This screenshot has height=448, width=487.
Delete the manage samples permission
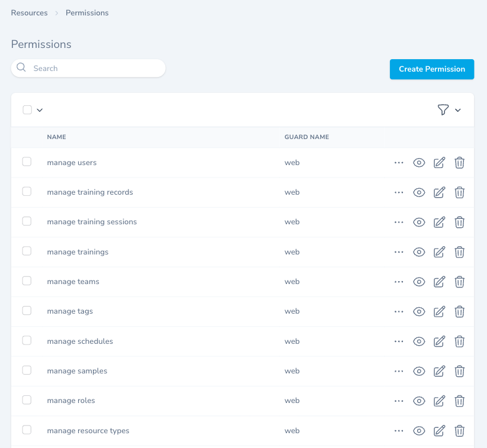460,371
